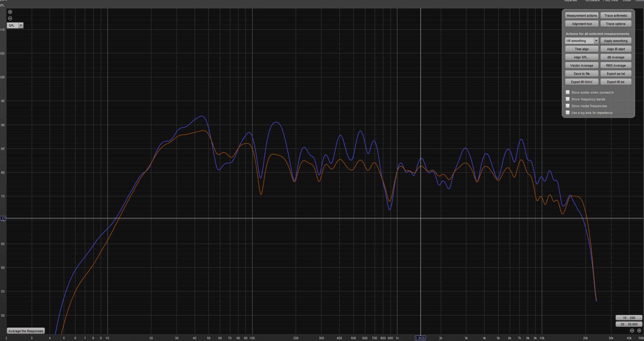644x341 pixels.
Task: Enable Show frequency bands checkbox
Action: pos(568,99)
